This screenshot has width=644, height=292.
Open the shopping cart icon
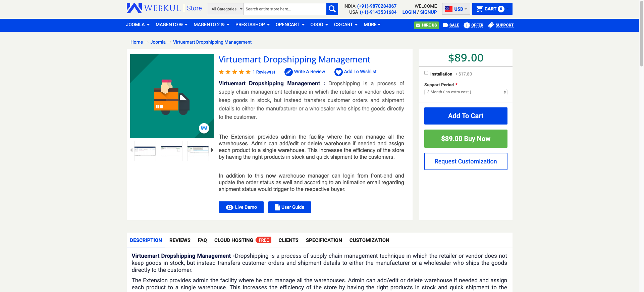[x=479, y=9]
